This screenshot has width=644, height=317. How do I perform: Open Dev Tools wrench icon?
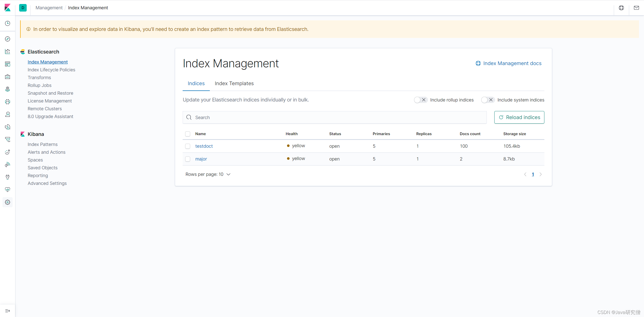(8, 177)
